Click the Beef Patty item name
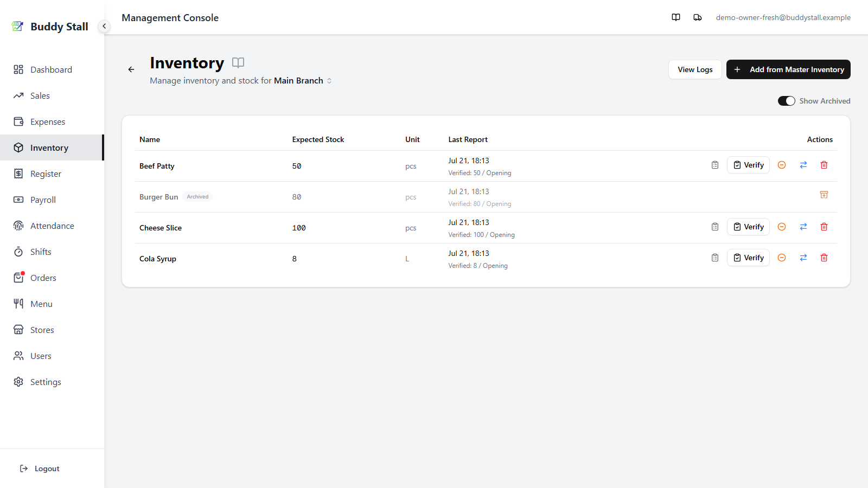Screen dimensions: 868x488 click(x=157, y=166)
